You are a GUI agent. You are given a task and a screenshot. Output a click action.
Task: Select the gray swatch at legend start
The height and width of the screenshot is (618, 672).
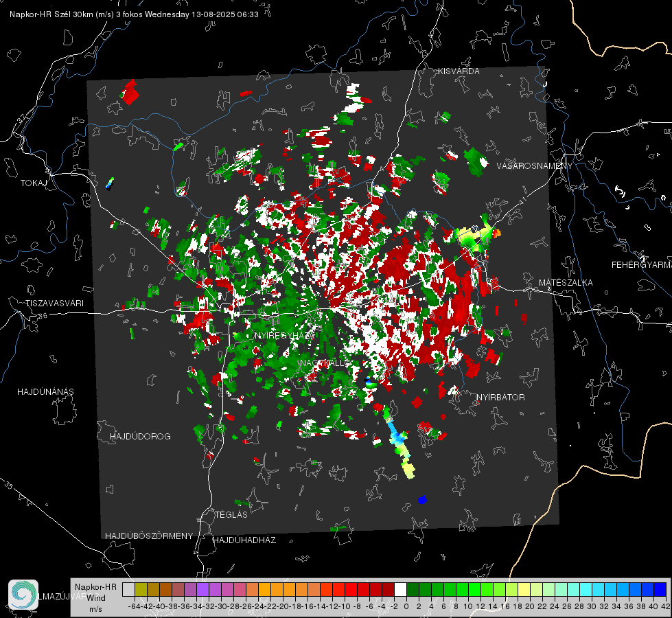[x=128, y=589]
